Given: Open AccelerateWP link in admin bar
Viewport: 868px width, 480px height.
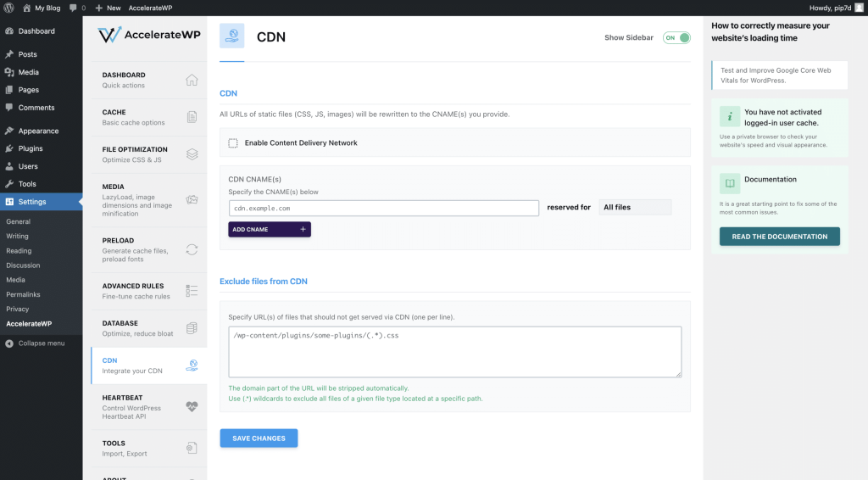Looking at the screenshot, I should click(x=150, y=8).
